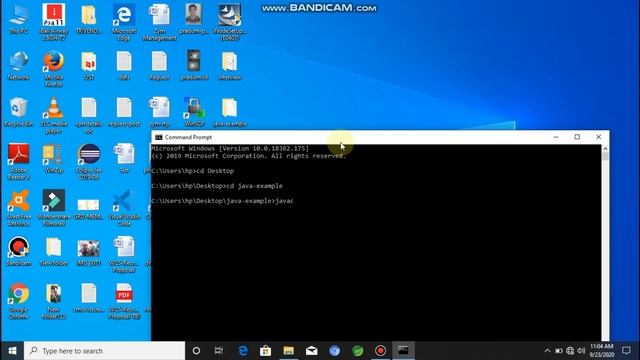This screenshot has width=640, height=360.
Task: Select the Ball Airway desktop icon
Action: [x=53, y=22]
